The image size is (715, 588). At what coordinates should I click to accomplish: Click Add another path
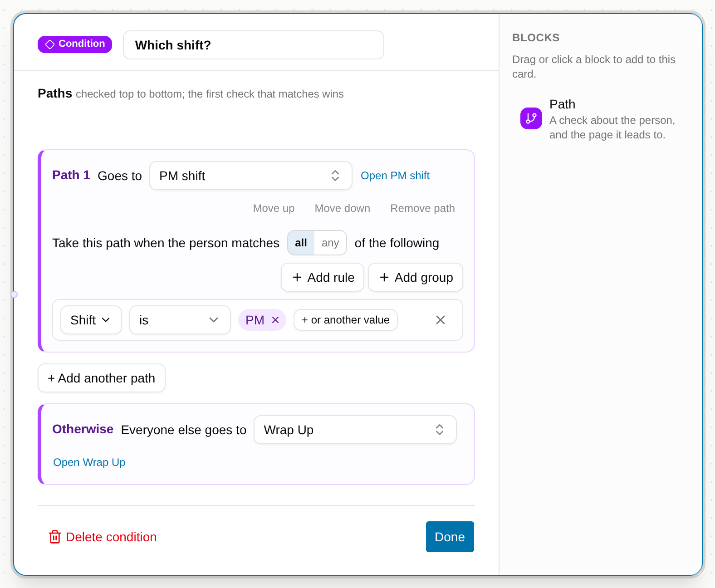(x=102, y=378)
